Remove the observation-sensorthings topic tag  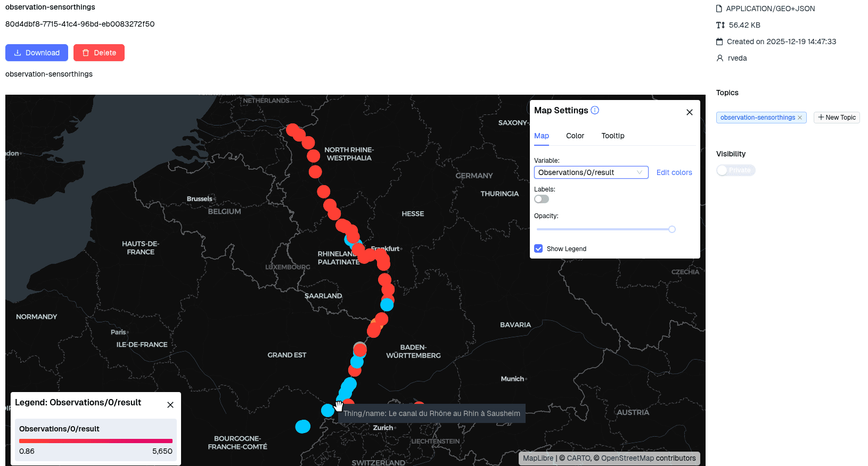pyautogui.click(x=800, y=118)
